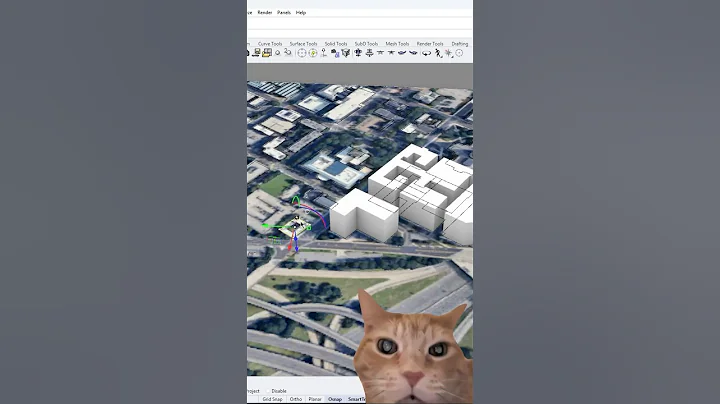Screen dimensions: 720x404
Task: Switch to the Solid Tools tab
Action: tap(336, 44)
